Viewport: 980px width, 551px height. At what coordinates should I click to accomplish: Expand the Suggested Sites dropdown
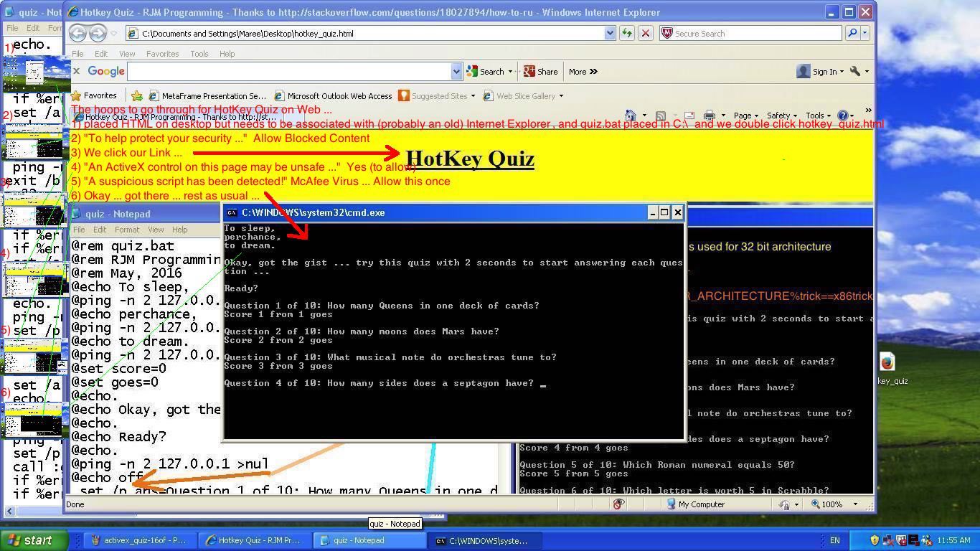pos(473,95)
